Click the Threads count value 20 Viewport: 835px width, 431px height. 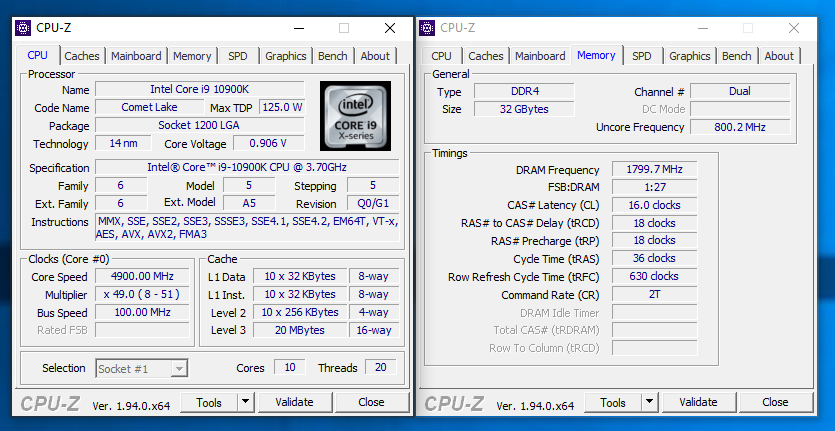pos(381,367)
